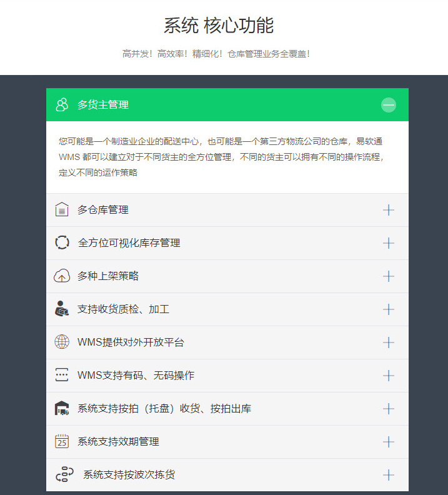The height and width of the screenshot is (495, 448).
Task: Click the 多种上架策略 cloud upload icon
Action: coord(62,276)
